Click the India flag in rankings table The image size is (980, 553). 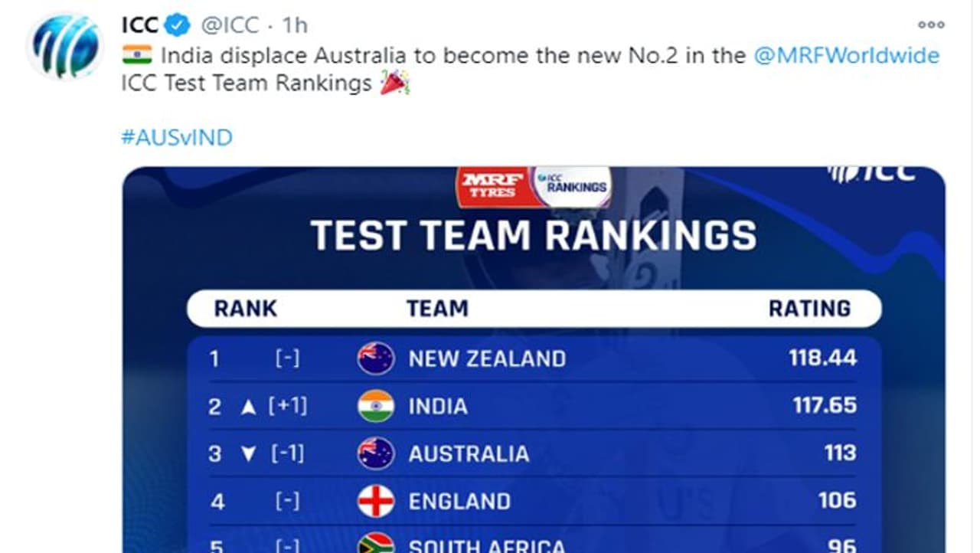coord(375,406)
